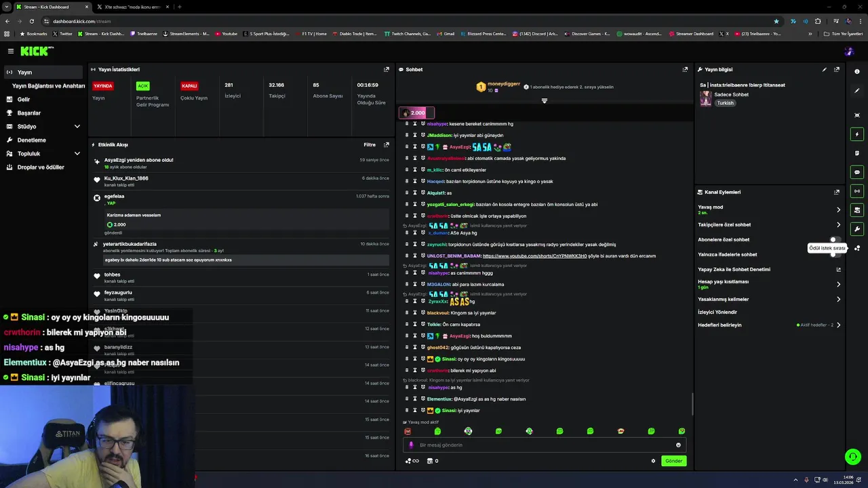Pop out the Yayın bilgisi panel
This screenshot has width=868, height=488.
click(x=837, y=69)
